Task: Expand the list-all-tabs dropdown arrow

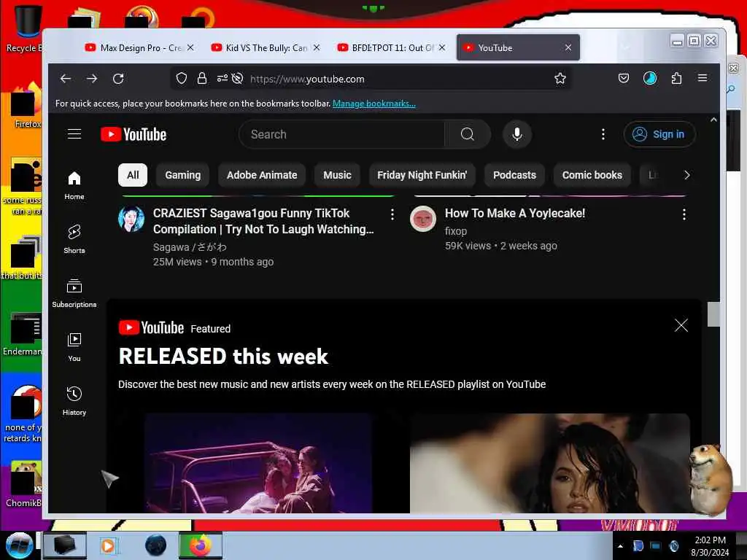Action: pyautogui.click(x=625, y=47)
